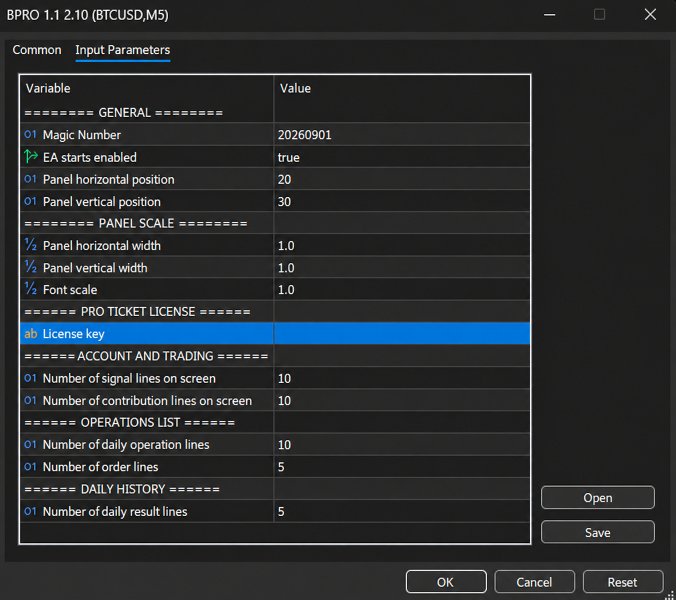Click the fraction icon beside Panel vertical width
This screenshot has width=676, height=600.
point(30,267)
